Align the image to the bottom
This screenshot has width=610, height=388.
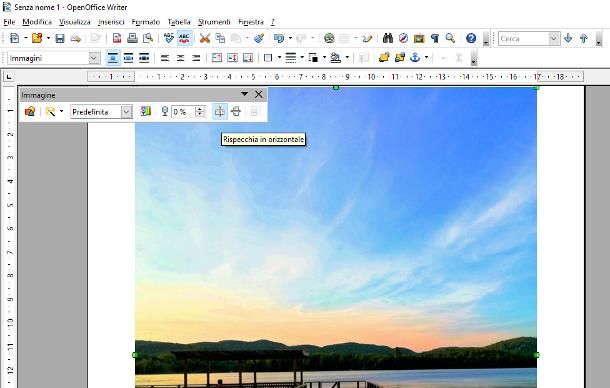(x=248, y=58)
